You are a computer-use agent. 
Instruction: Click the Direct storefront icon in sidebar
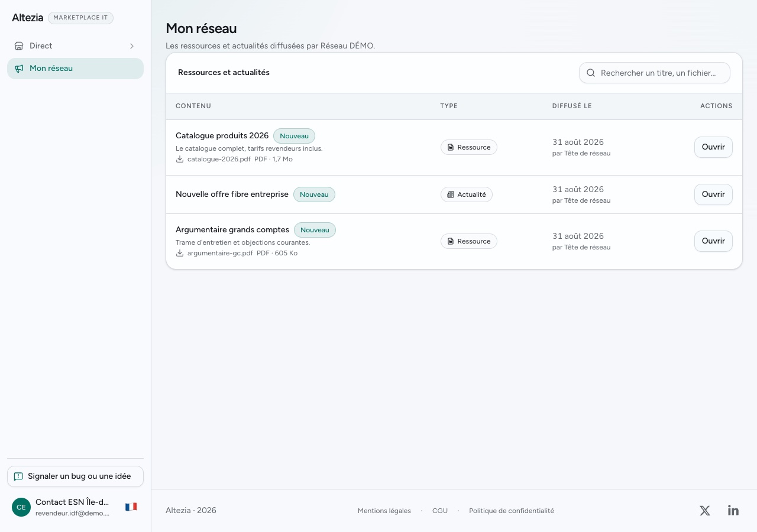tap(19, 46)
